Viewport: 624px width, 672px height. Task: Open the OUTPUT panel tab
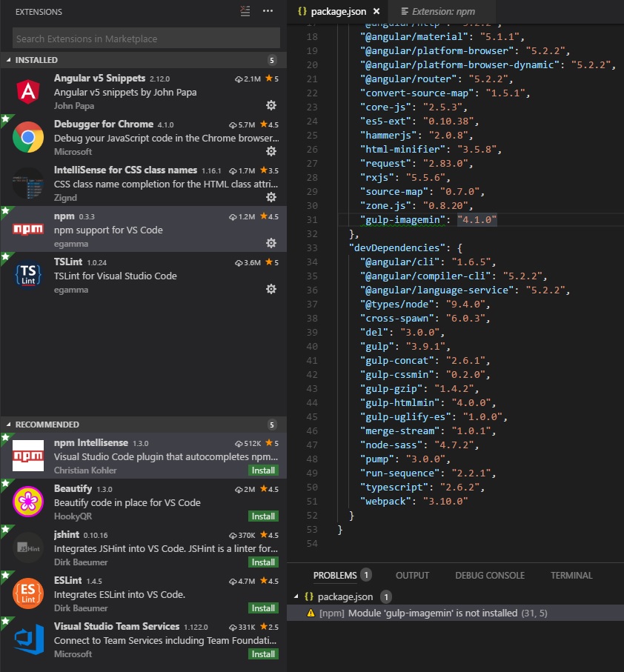412,575
